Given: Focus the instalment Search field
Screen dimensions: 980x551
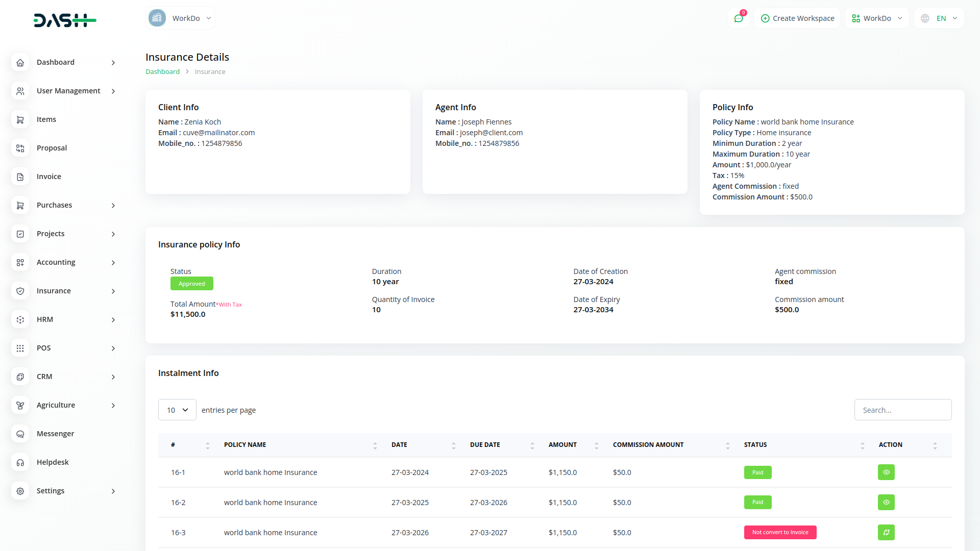Looking at the screenshot, I should (902, 410).
